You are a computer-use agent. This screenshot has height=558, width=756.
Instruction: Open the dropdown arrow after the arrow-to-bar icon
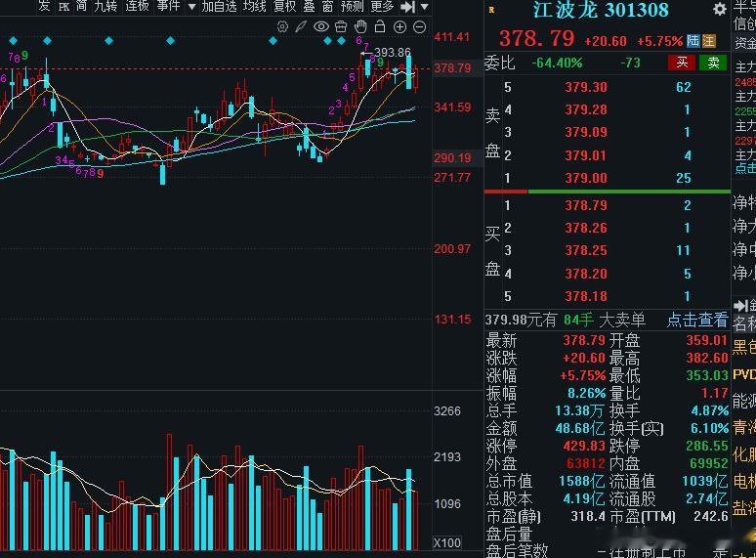pos(424,7)
